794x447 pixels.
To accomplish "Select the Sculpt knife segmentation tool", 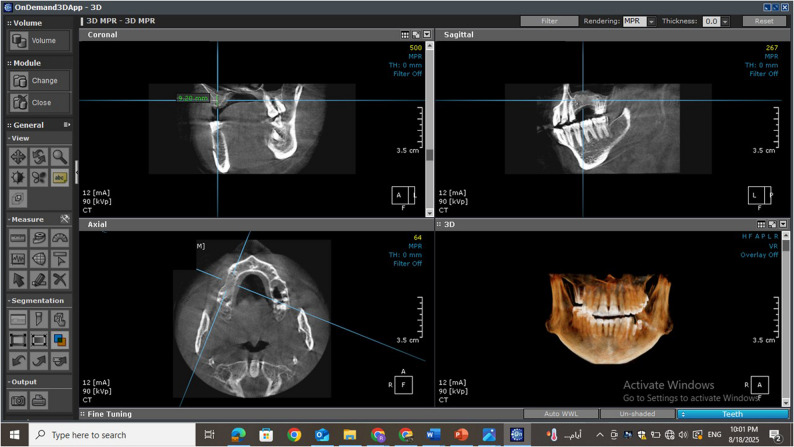I will click(x=39, y=319).
